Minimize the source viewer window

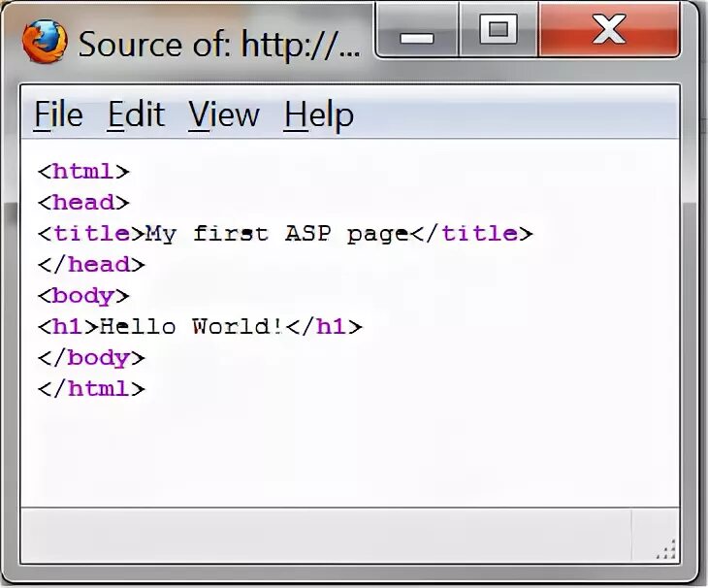point(417,31)
